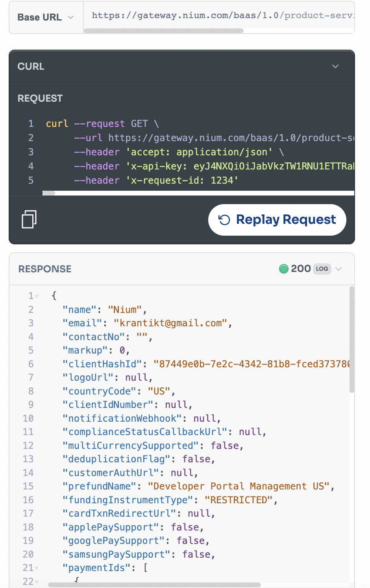Click the base URL text field

[x=219, y=15]
